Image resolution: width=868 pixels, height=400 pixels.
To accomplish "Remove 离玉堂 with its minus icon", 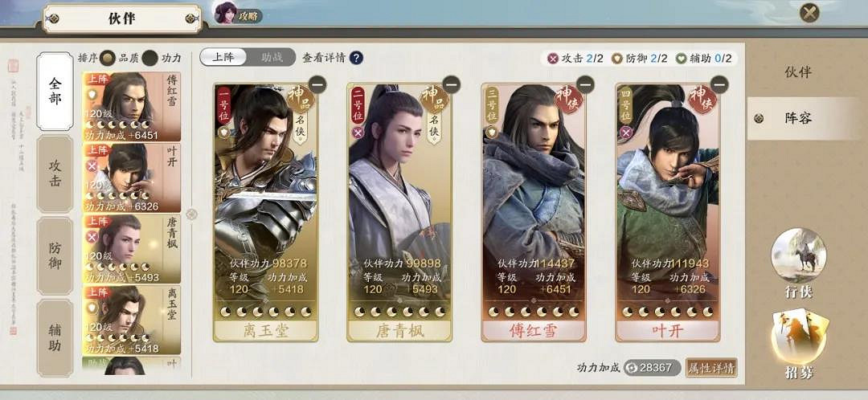I will [x=317, y=84].
